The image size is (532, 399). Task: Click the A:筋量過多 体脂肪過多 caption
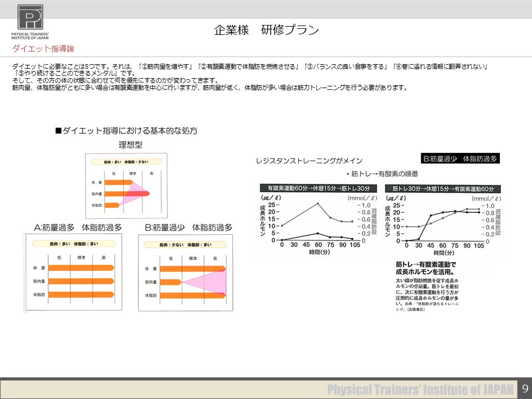point(78,228)
